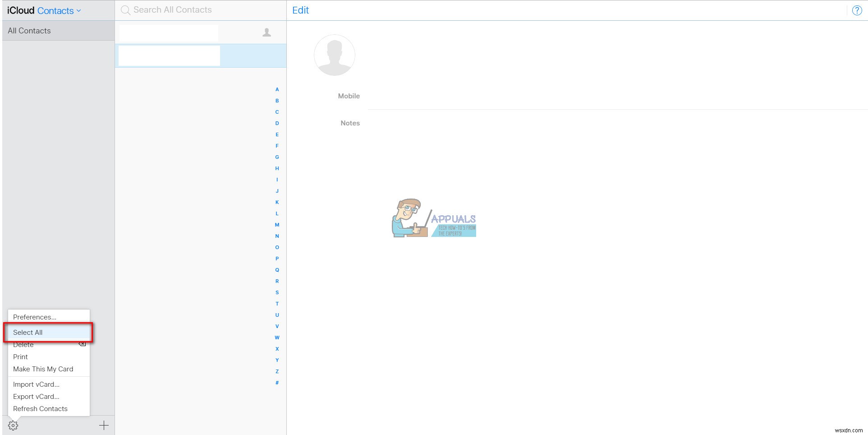Viewport: 868px width, 435px height.
Task: Open the settings gear menu
Action: point(13,426)
